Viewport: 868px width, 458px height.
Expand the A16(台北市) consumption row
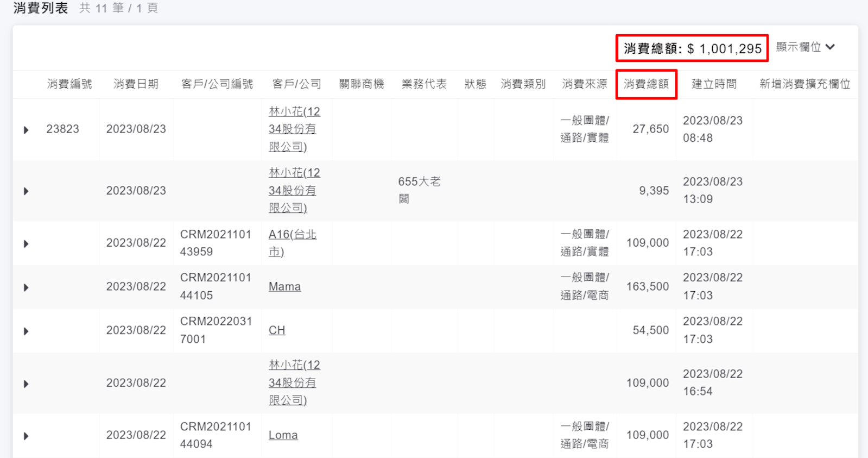point(26,244)
